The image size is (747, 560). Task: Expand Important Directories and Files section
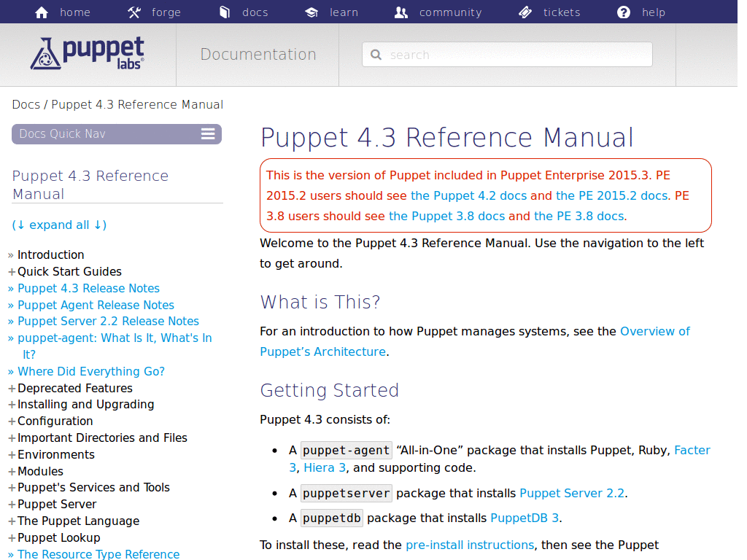pyautogui.click(x=98, y=437)
